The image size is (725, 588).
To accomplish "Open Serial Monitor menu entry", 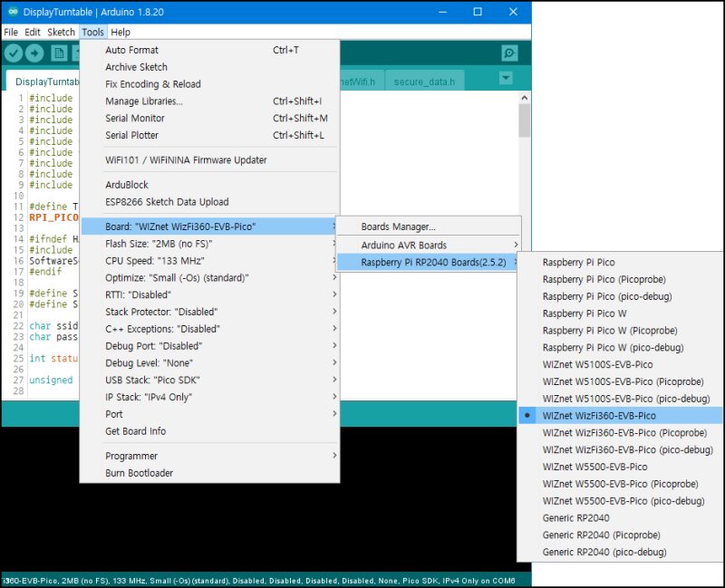I will 210,119.
